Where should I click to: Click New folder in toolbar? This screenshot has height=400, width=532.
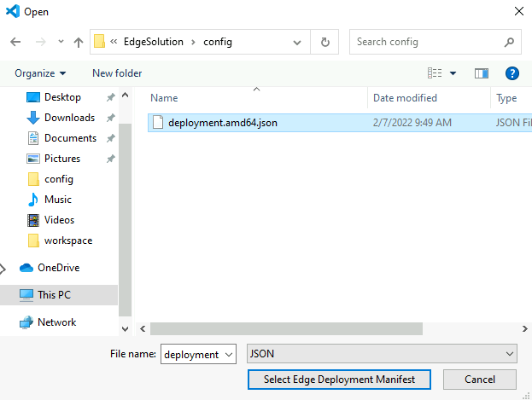(117, 73)
